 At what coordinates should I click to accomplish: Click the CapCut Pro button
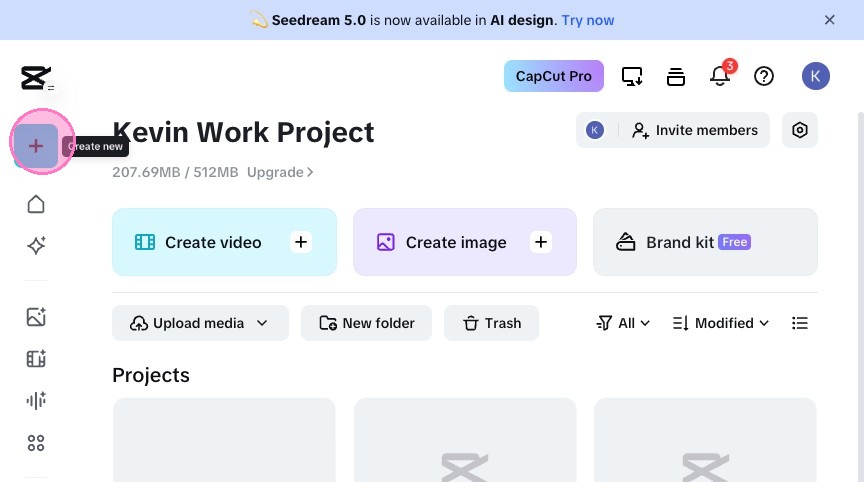click(553, 76)
